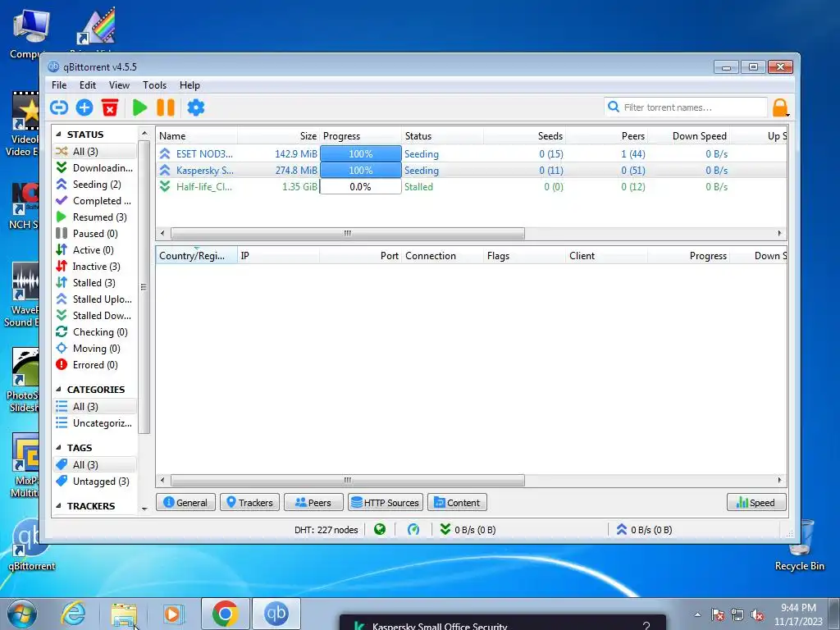Select the Stalled Uploading filter

95,299
